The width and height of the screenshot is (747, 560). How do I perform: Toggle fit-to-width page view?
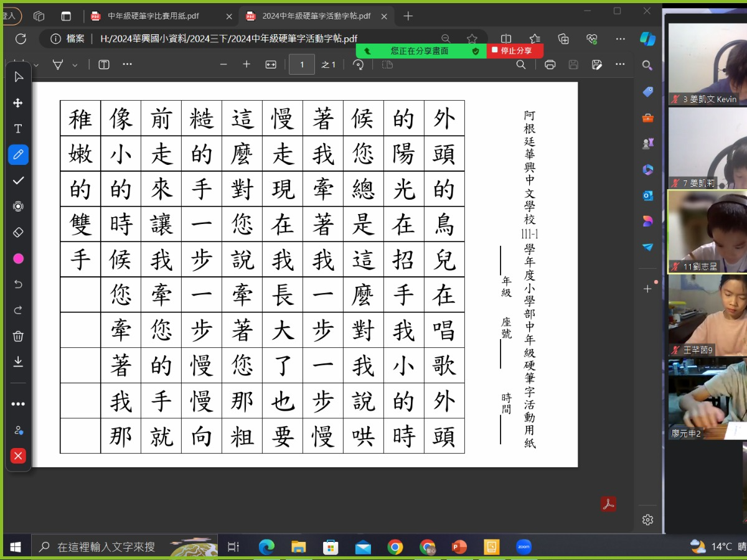coord(271,65)
